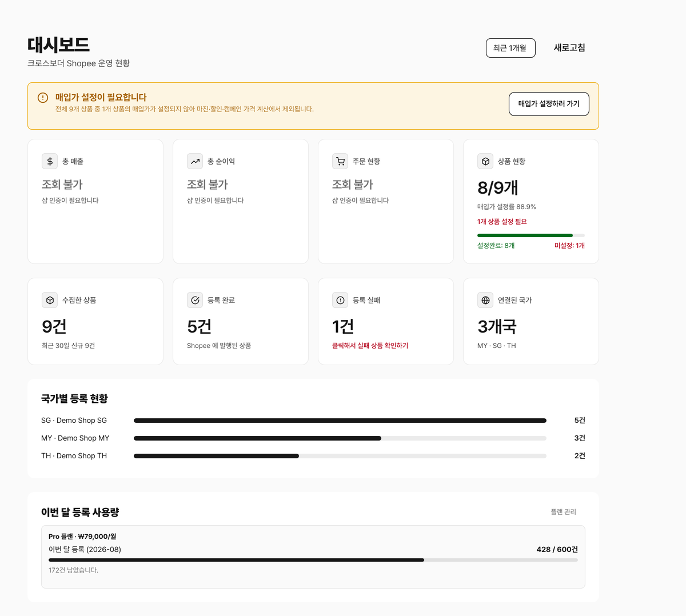Click the check circle icon on 등록 완료 card
Viewport: 686px width, 616px height.
coord(195,300)
